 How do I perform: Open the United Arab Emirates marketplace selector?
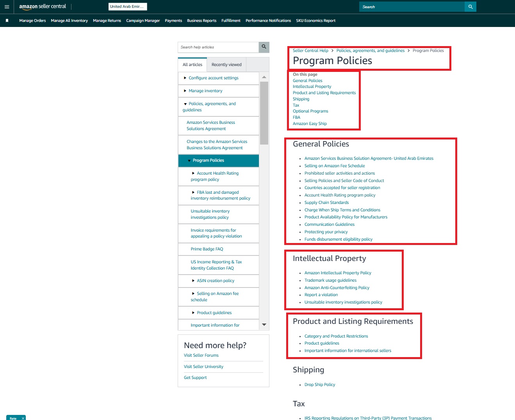point(128,7)
